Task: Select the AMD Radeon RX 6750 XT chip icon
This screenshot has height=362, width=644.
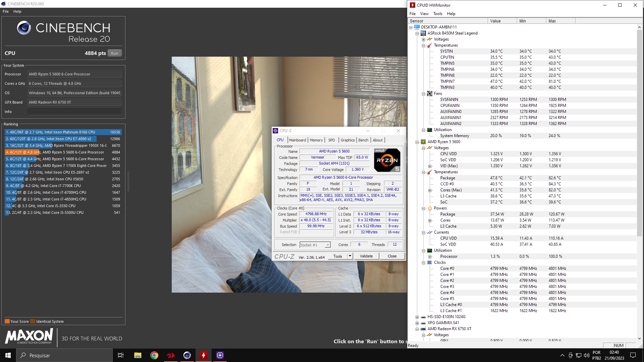Action: pyautogui.click(x=423, y=329)
